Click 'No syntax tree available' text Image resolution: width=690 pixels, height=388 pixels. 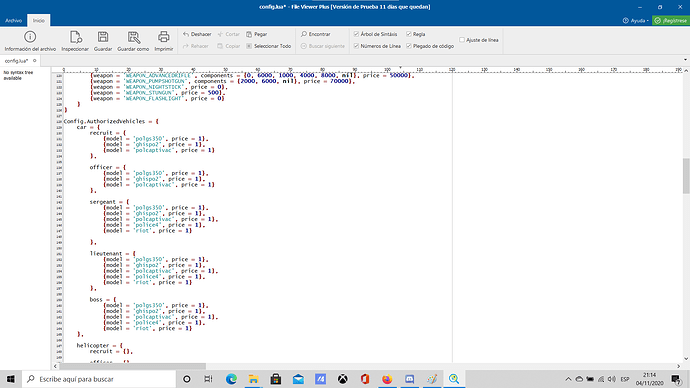pos(18,75)
